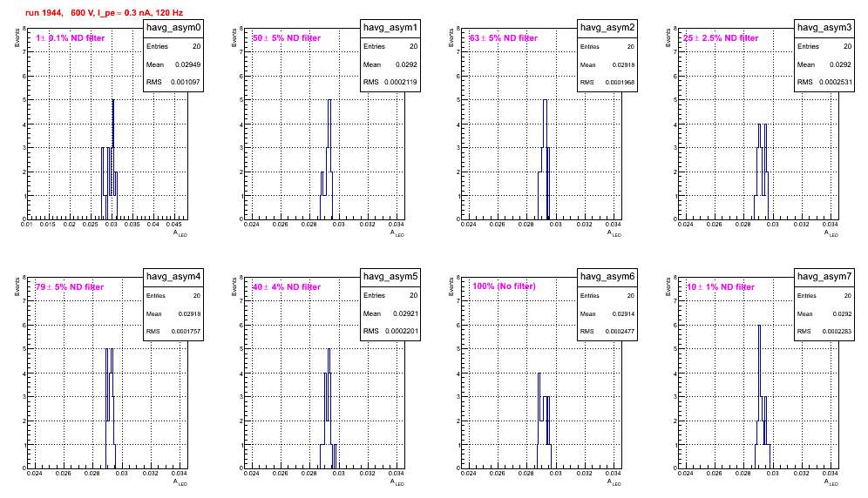Select the Mean value 0.02949
The image size is (868, 498).
pyautogui.click(x=187, y=64)
